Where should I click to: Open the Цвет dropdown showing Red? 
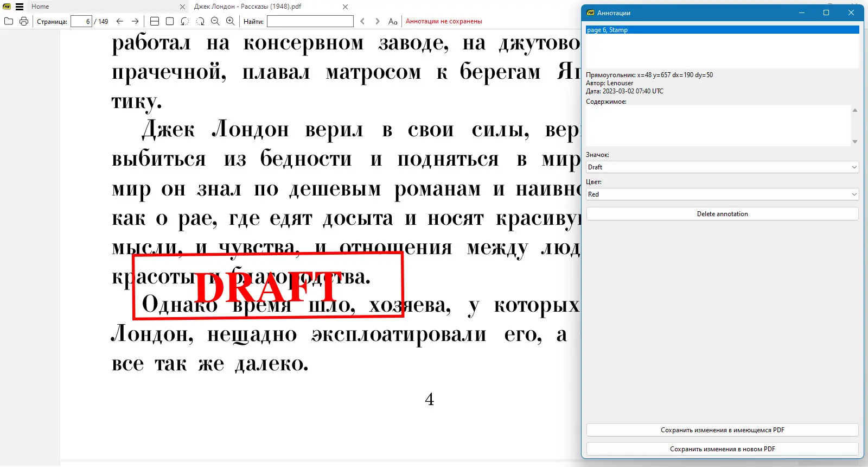click(723, 194)
